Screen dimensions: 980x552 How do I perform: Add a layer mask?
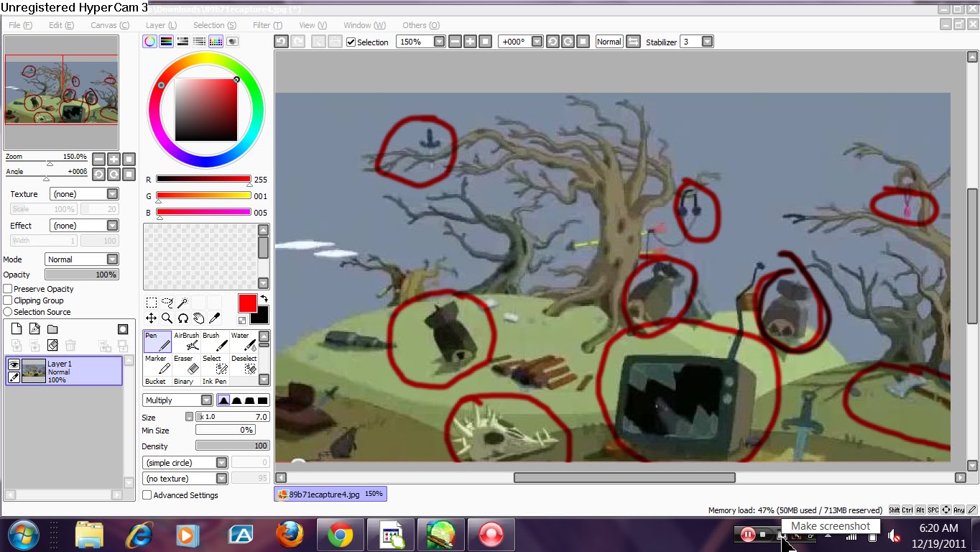(x=123, y=329)
